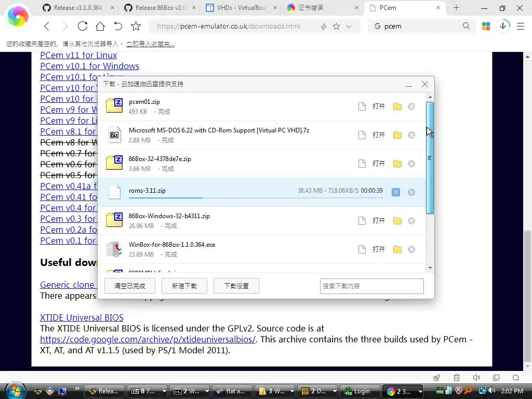The height and width of the screenshot is (399, 532).
Task: Click 打开 for MS-DOS 6.22 7z download
Action: click(379, 135)
